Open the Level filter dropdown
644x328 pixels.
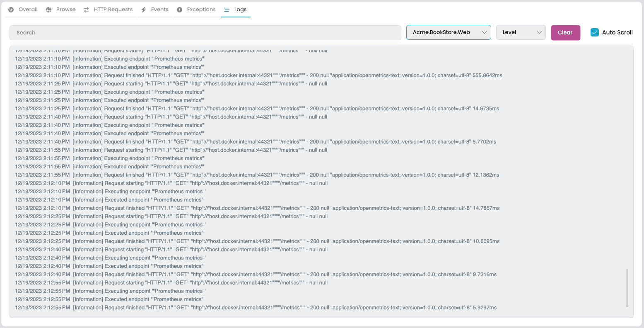521,32
